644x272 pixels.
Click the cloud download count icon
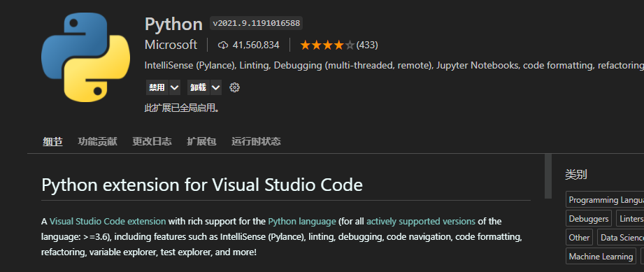(x=222, y=45)
